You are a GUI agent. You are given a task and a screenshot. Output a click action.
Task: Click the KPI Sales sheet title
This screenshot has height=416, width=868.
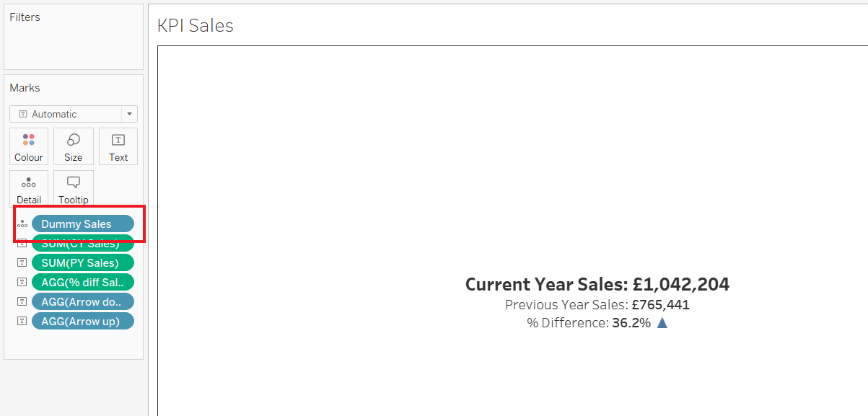click(x=196, y=25)
